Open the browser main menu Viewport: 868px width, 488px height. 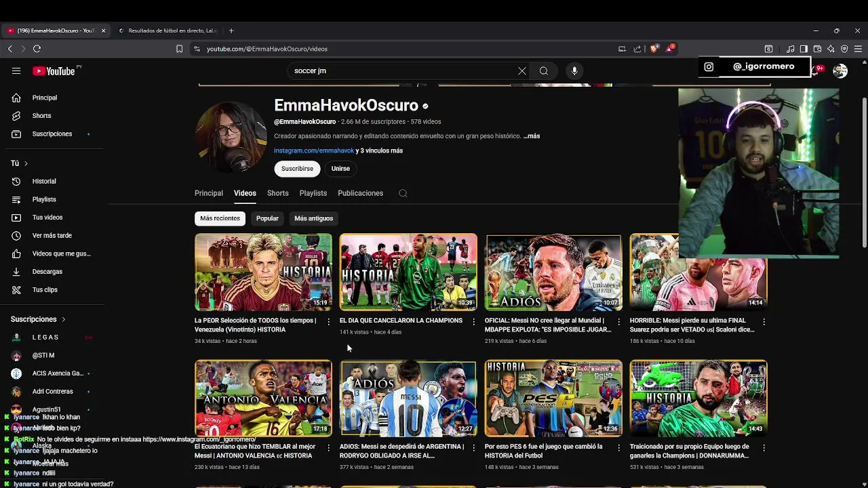click(x=858, y=49)
